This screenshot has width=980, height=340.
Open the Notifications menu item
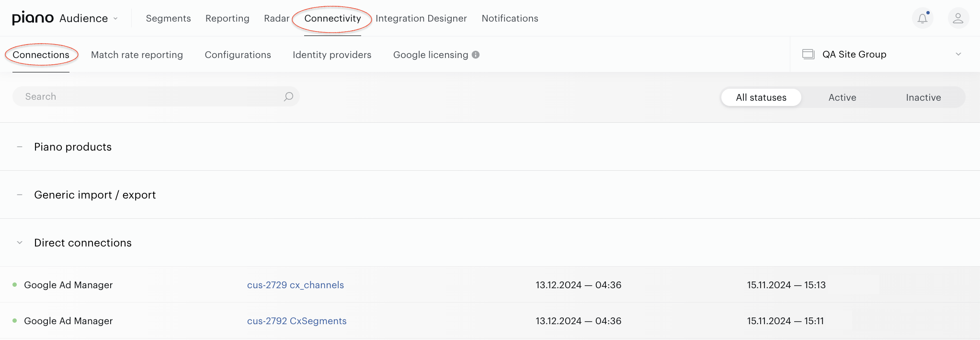pyautogui.click(x=510, y=18)
